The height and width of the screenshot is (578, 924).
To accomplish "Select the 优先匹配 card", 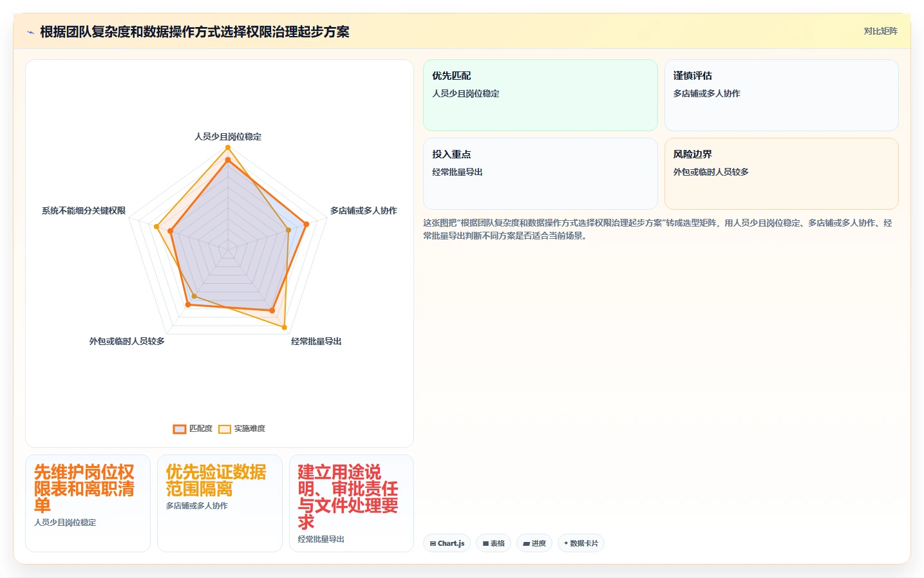I will [540, 95].
